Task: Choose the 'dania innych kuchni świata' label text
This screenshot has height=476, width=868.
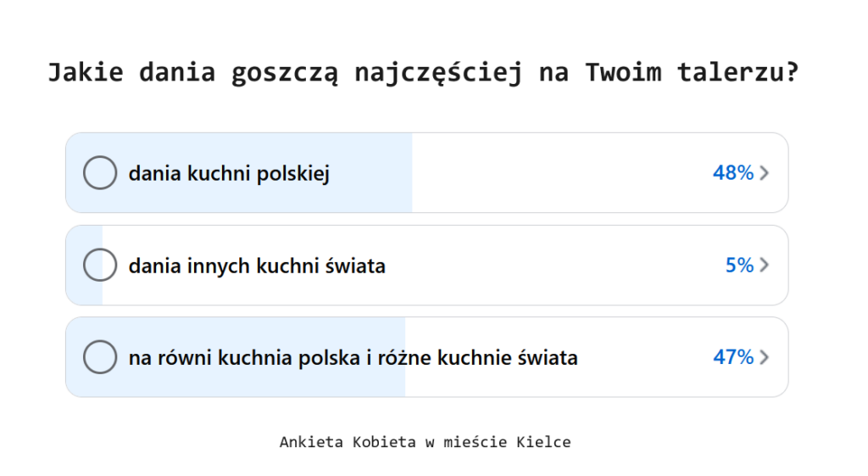Action: click(x=257, y=266)
